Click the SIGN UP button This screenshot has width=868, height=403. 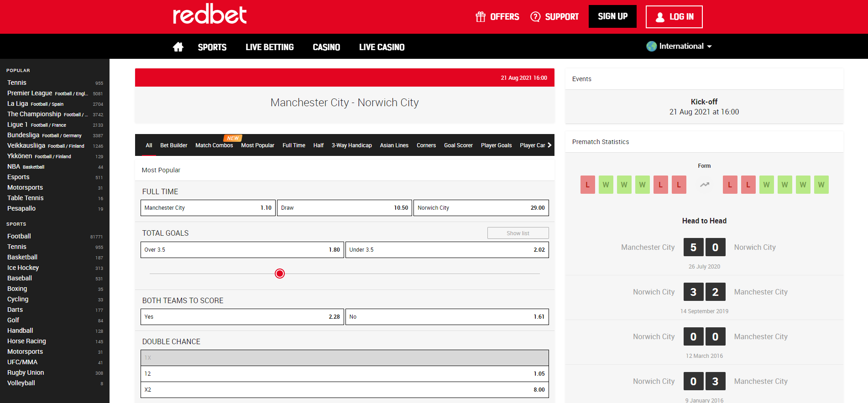tap(612, 16)
